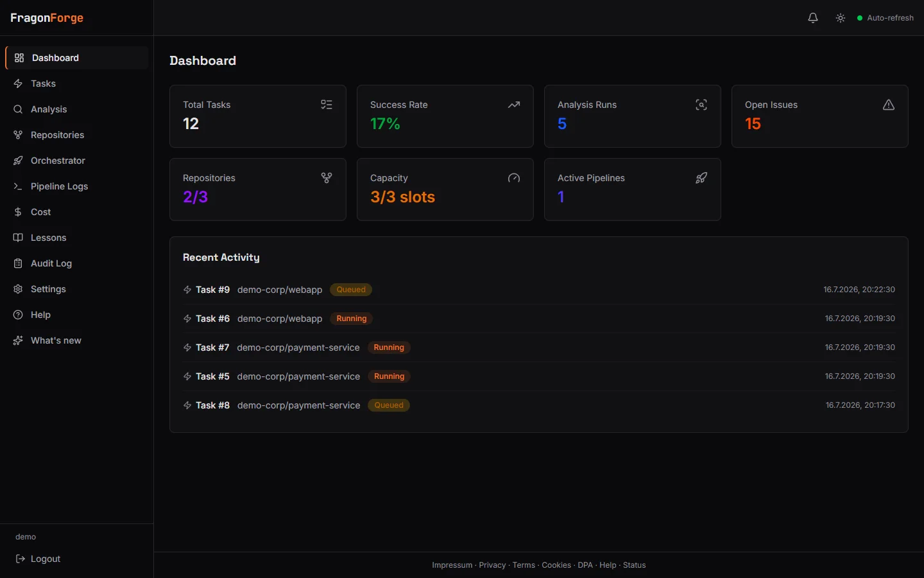Navigate to Repositories

tap(77, 135)
